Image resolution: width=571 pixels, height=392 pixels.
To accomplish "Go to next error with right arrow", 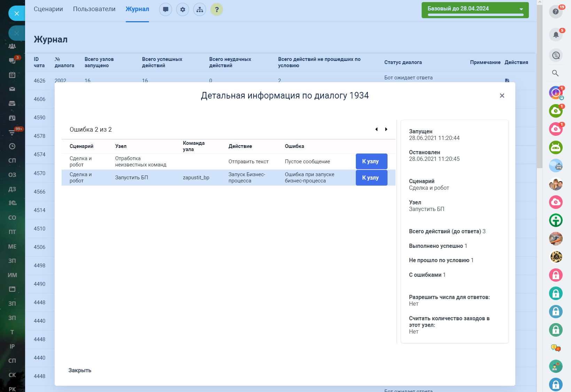I will click(386, 129).
